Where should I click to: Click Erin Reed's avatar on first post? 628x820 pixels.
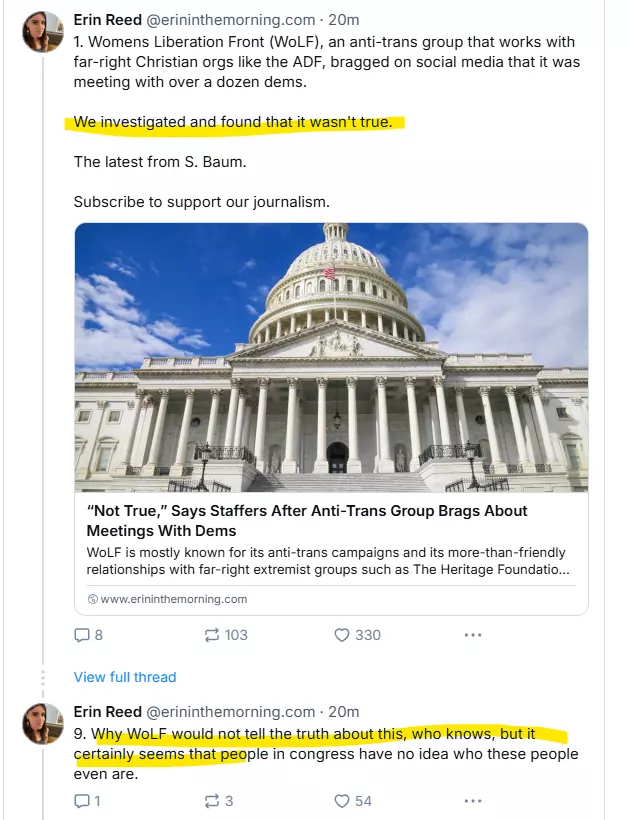click(x=41, y=33)
